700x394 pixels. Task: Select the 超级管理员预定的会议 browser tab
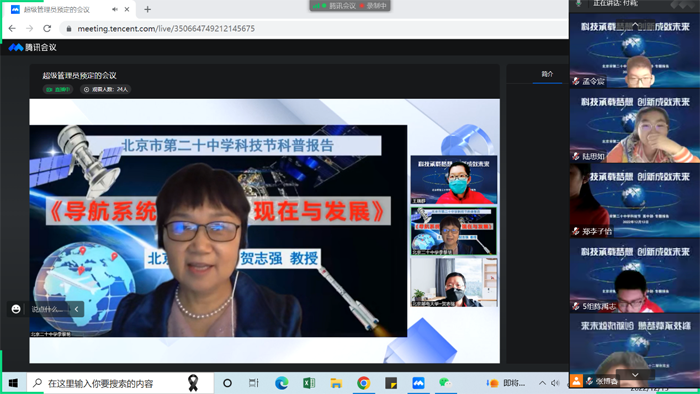click(x=69, y=9)
